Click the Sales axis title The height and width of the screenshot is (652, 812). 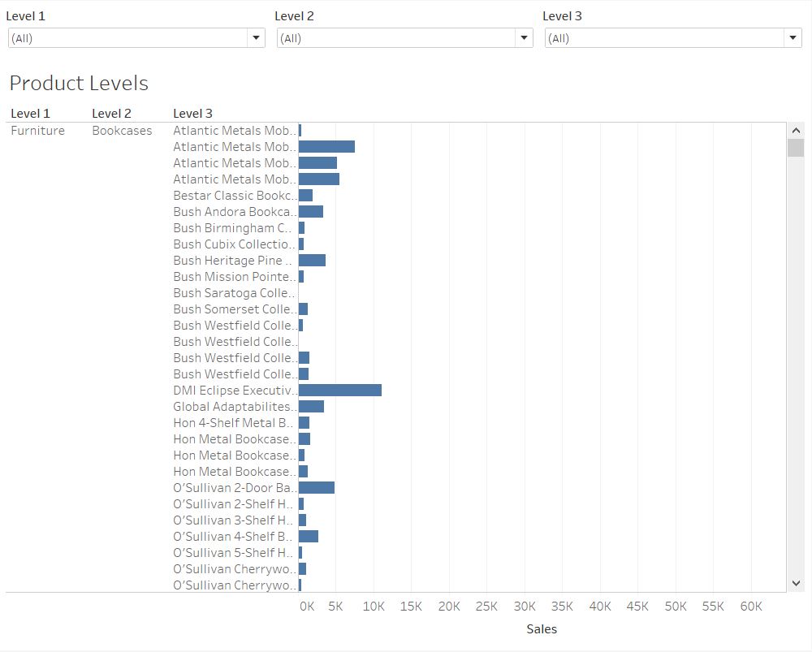(542, 629)
